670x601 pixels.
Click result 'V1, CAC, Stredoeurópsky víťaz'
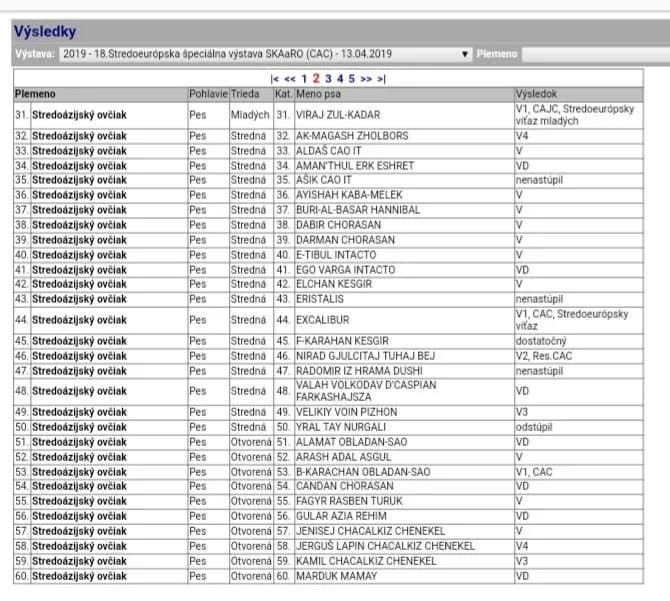tap(572, 320)
